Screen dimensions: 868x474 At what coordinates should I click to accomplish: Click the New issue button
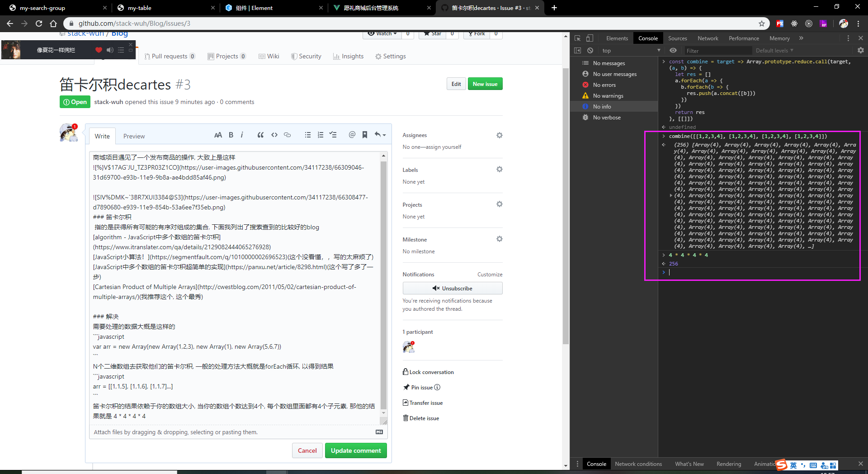[x=485, y=84]
